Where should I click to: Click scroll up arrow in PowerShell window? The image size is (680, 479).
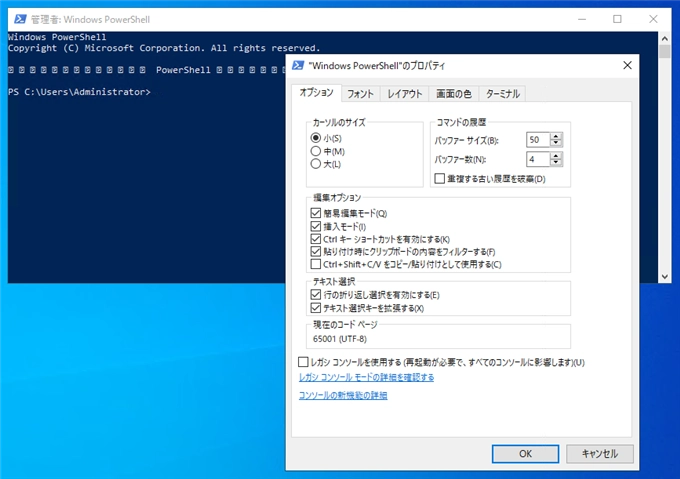pos(665,38)
